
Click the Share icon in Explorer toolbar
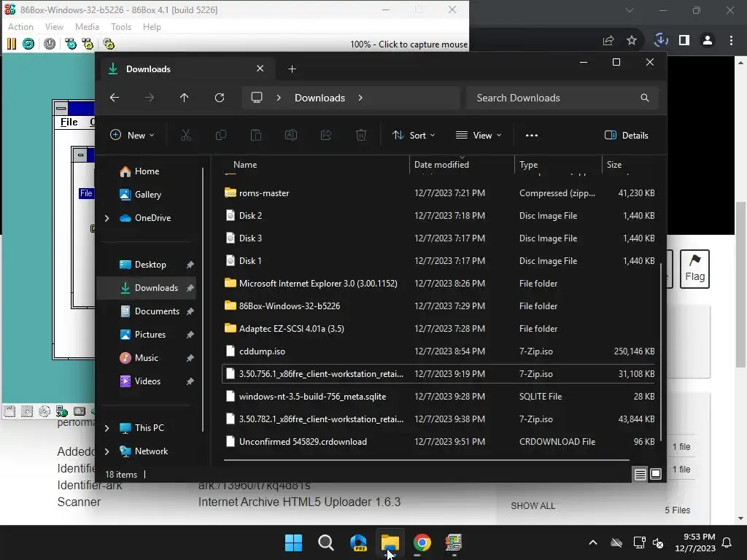[326, 135]
